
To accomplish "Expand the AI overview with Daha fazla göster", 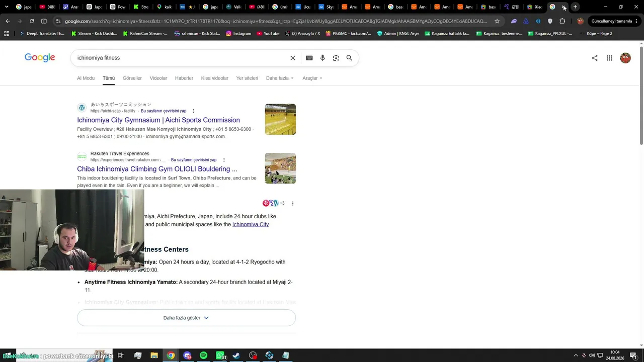I will pos(186,318).
